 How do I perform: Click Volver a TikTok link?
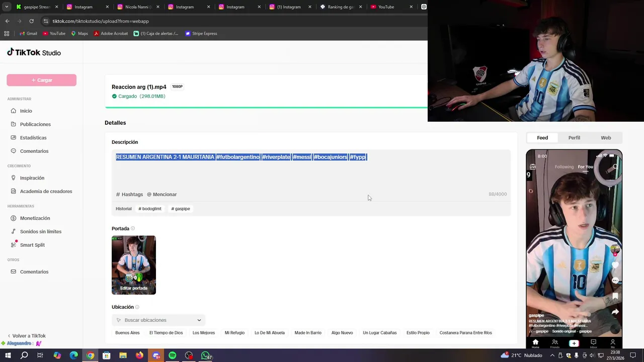point(27,336)
